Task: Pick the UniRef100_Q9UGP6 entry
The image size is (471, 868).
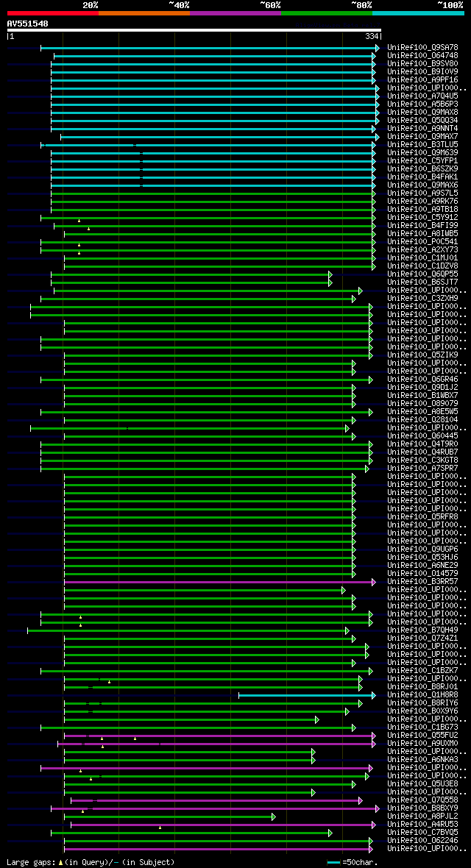Action: point(422,549)
